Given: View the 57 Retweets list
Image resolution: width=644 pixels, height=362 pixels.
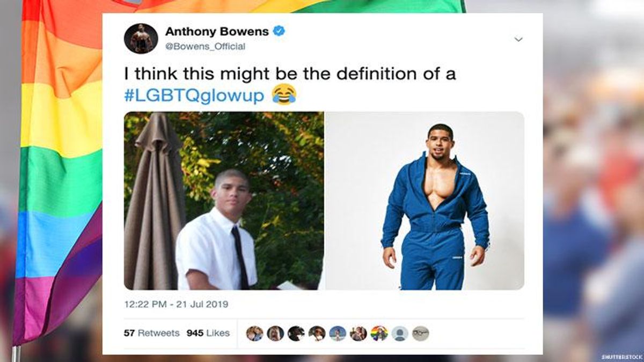Looking at the screenshot, I should (x=152, y=333).
